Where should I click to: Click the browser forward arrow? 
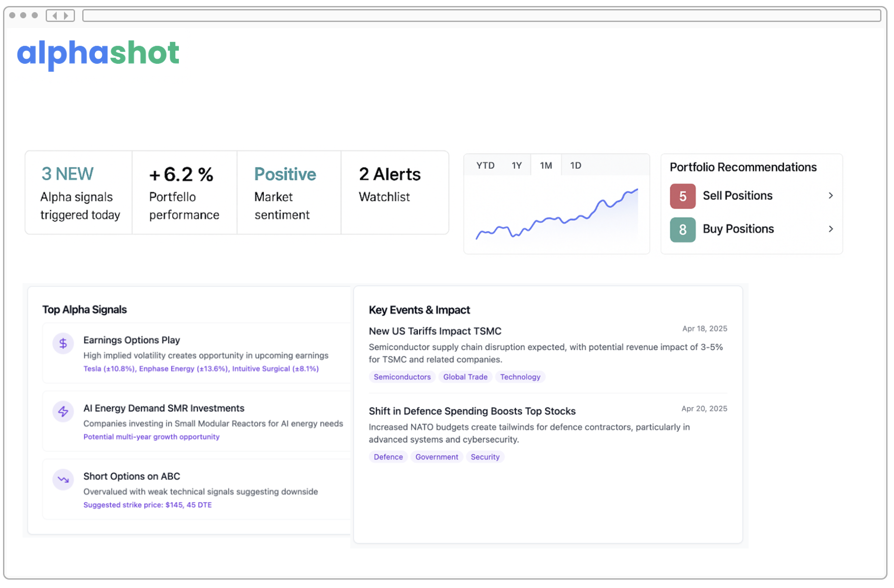point(65,15)
